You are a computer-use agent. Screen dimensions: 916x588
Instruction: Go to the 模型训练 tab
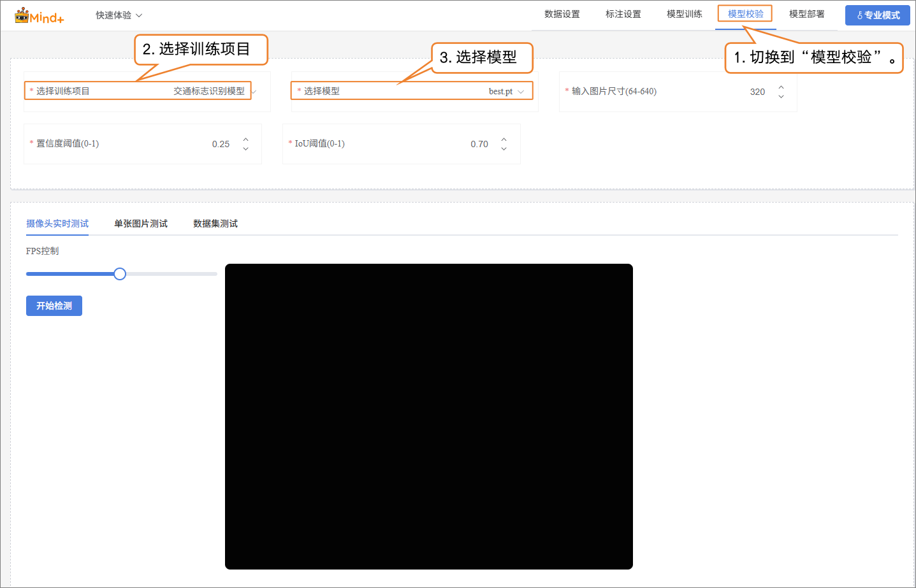click(x=684, y=14)
